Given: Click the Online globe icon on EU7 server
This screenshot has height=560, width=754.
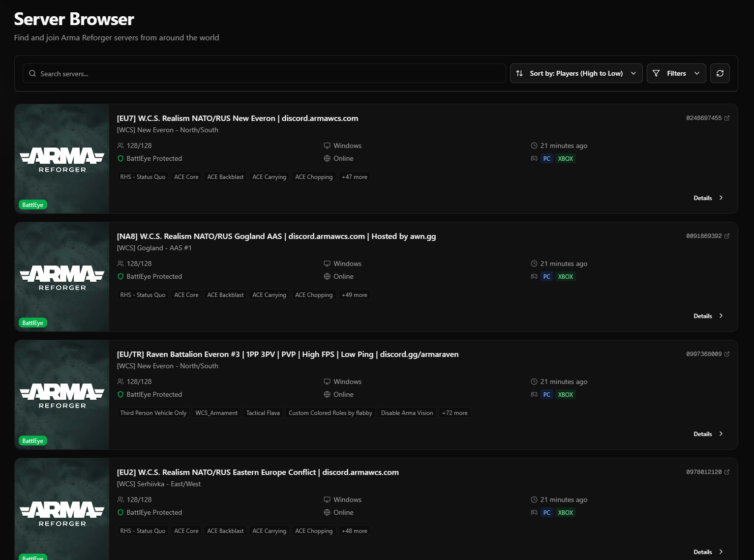Looking at the screenshot, I should coord(327,158).
